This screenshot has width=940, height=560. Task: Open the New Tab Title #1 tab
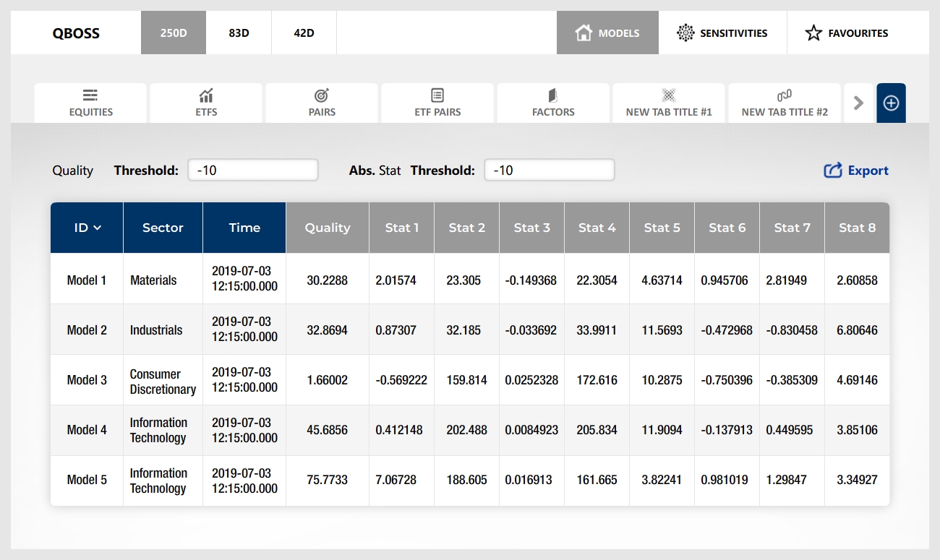[669, 103]
